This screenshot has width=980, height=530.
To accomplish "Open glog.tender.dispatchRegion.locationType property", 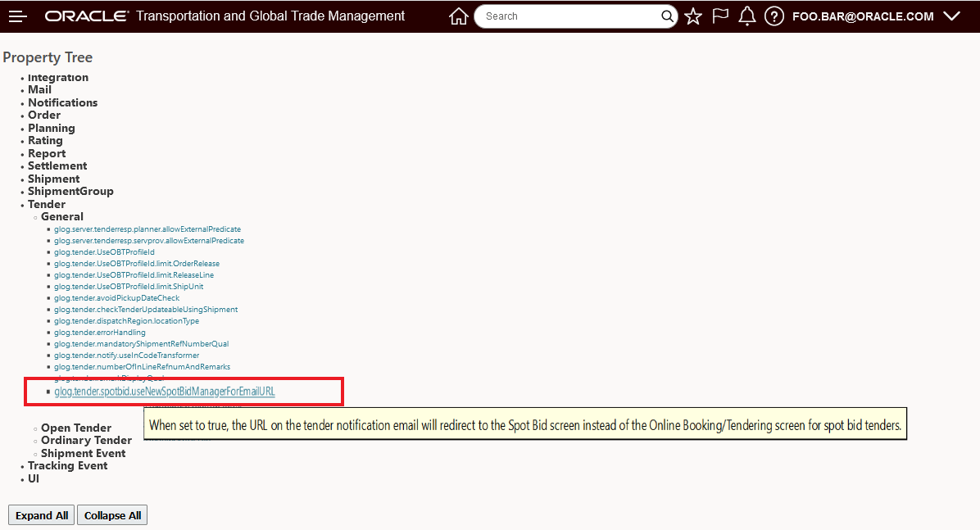I will click(126, 321).
